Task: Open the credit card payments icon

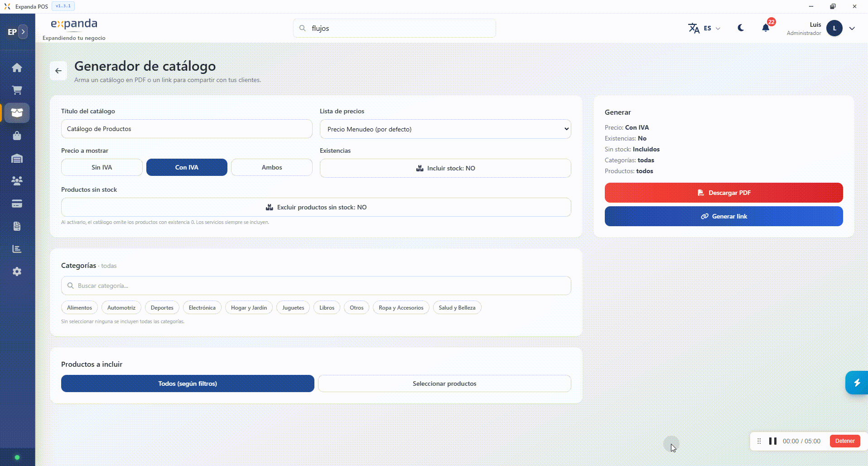Action: (x=17, y=204)
